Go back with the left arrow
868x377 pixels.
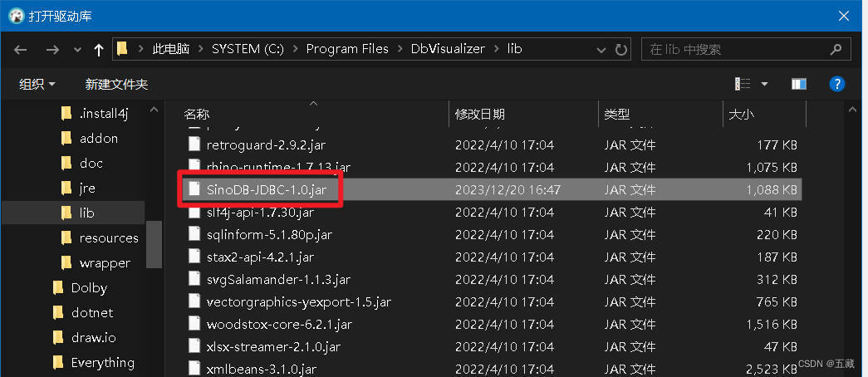point(21,50)
